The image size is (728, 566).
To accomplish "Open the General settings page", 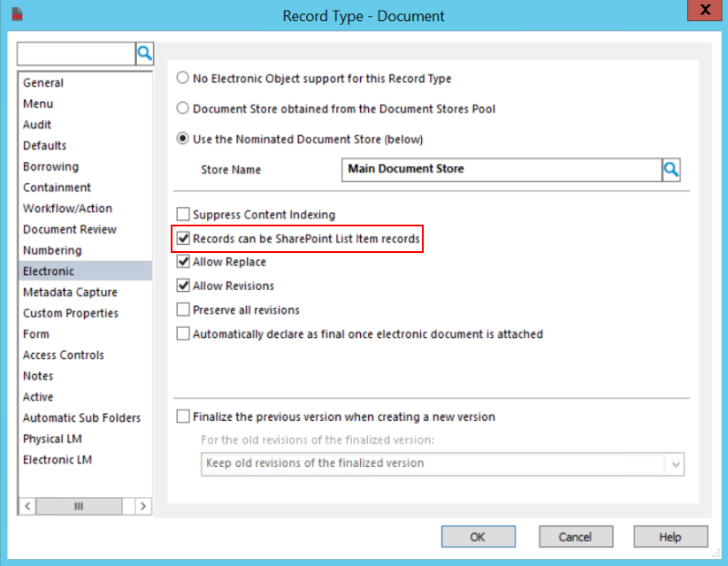I will pyautogui.click(x=43, y=83).
